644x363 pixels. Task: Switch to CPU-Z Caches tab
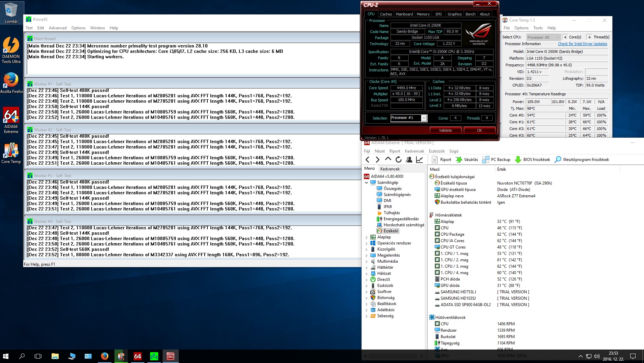(386, 14)
